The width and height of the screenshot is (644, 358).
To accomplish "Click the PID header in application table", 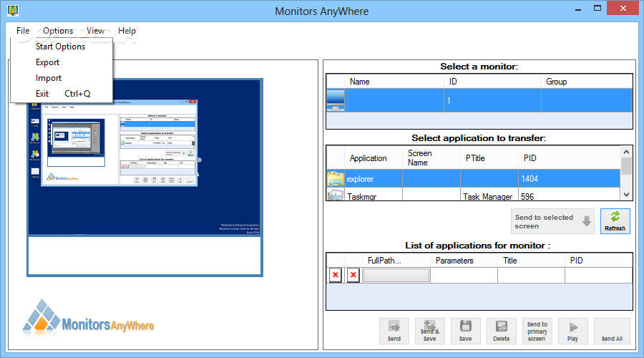I will pos(569,158).
